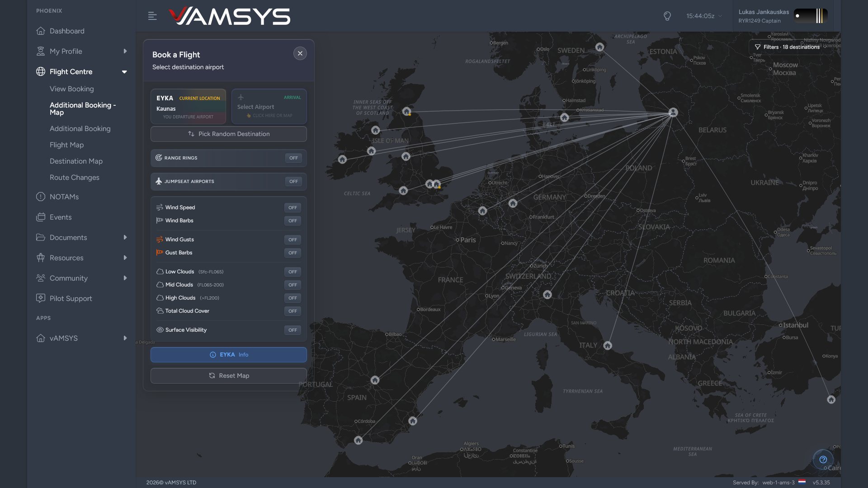Open Destination Map menu item
The height and width of the screenshot is (488, 868).
[76, 161]
